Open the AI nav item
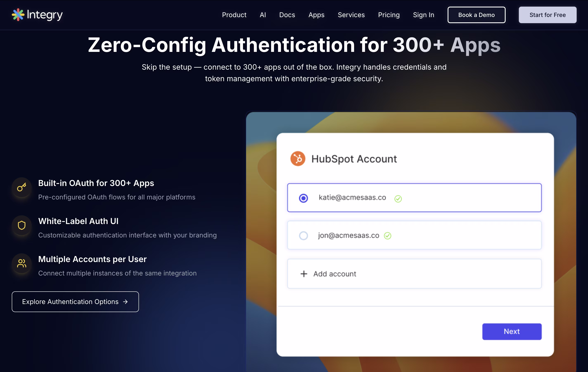588x372 pixels. point(263,15)
